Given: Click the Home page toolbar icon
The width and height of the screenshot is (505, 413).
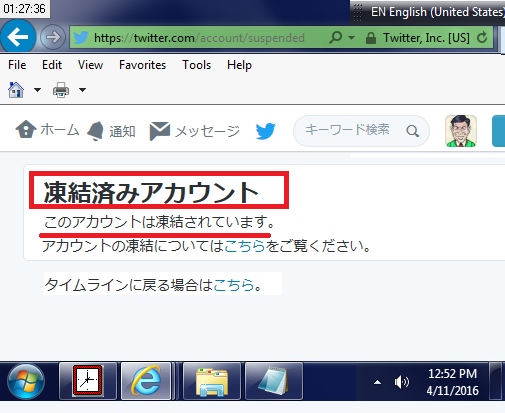Looking at the screenshot, I should (x=16, y=90).
